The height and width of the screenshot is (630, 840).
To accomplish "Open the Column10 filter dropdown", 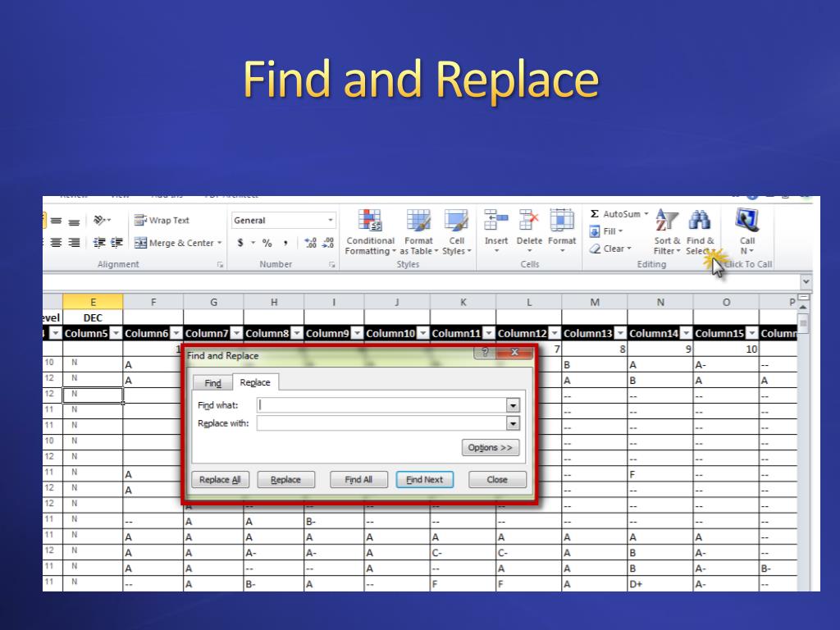I will (423, 333).
